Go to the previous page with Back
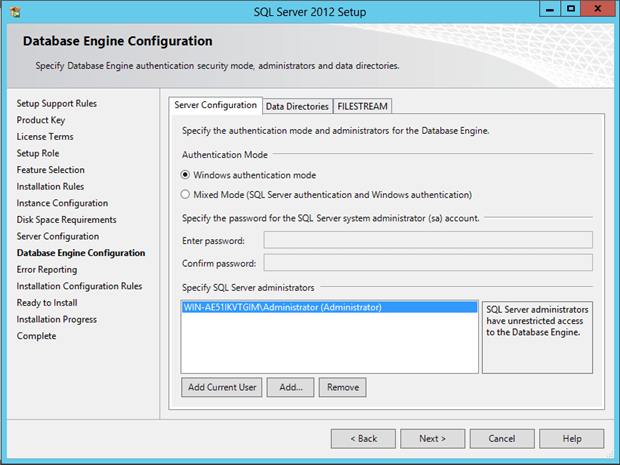This screenshot has height=465, width=620. [x=363, y=439]
